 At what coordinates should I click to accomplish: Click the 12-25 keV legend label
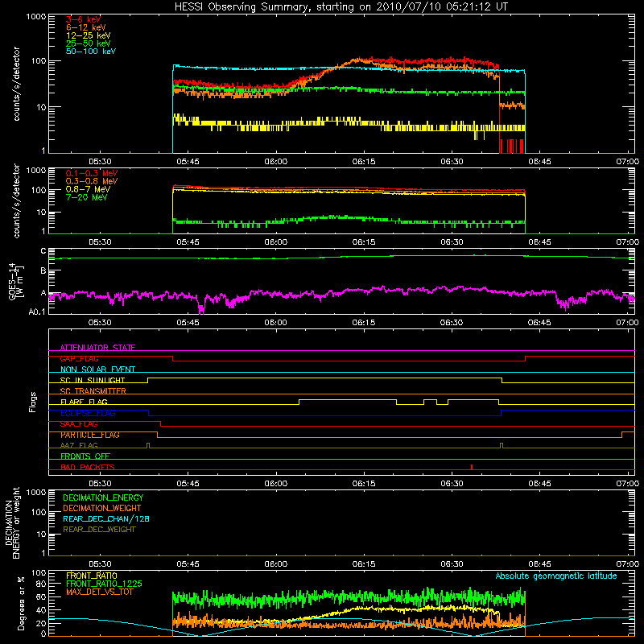coord(89,35)
